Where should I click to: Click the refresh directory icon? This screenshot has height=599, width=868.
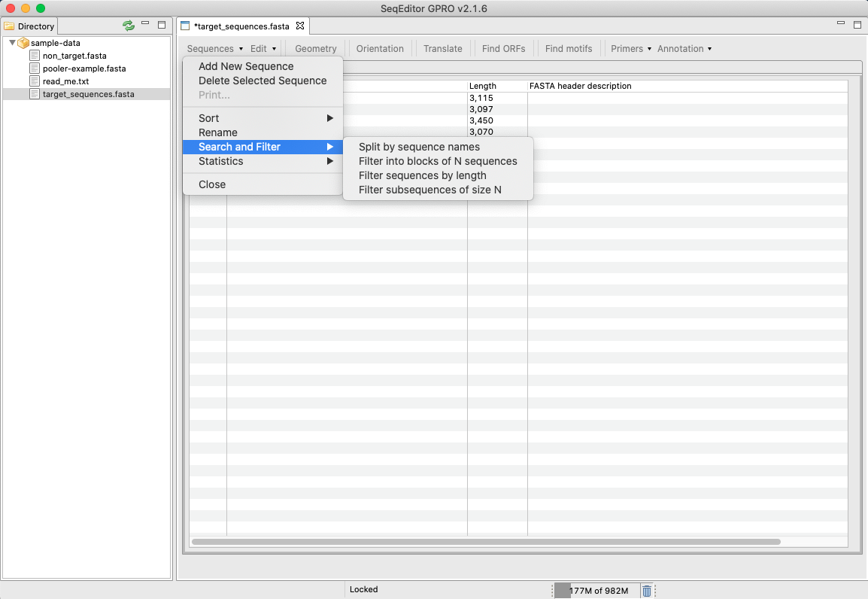pyautogui.click(x=129, y=26)
